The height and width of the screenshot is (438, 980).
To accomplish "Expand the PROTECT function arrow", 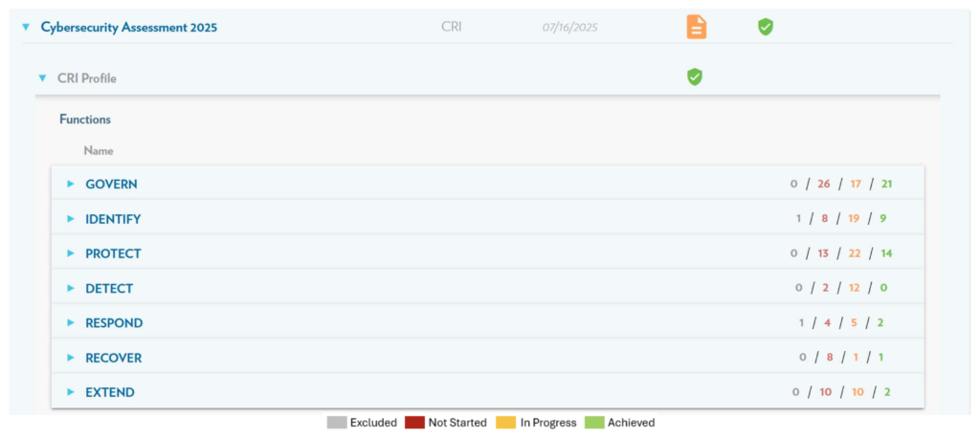I will 71,253.
